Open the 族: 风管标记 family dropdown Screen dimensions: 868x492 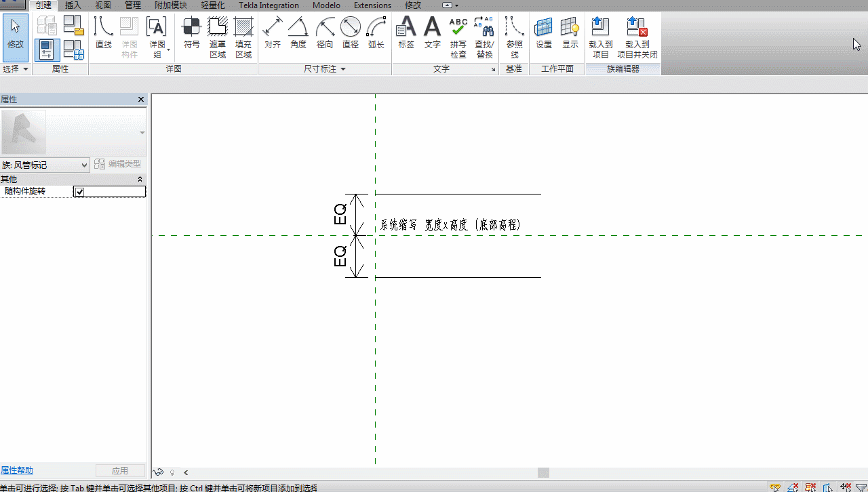(45, 165)
